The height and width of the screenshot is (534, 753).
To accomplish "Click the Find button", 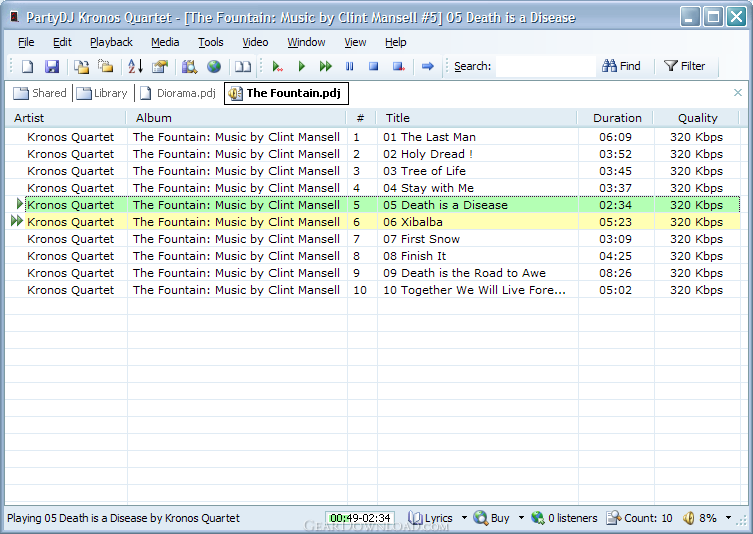I will point(621,66).
